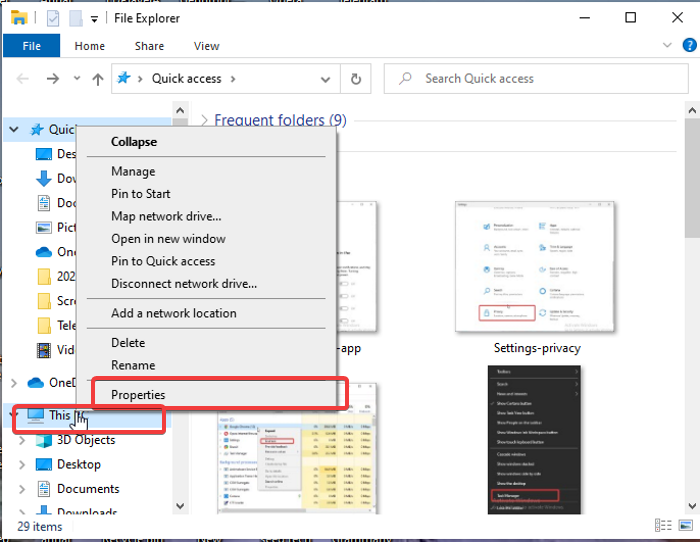Expand the OneDrive tree node
The width and height of the screenshot is (700, 542).
tap(13, 383)
